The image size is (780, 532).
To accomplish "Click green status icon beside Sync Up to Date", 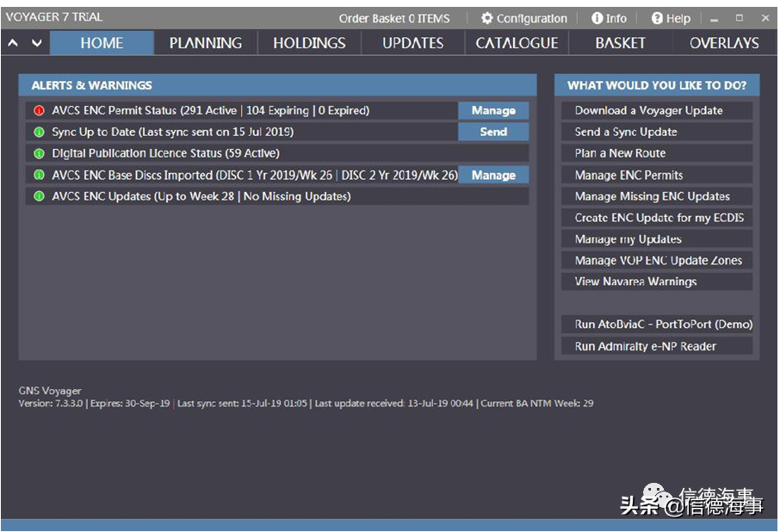I will tap(39, 132).
